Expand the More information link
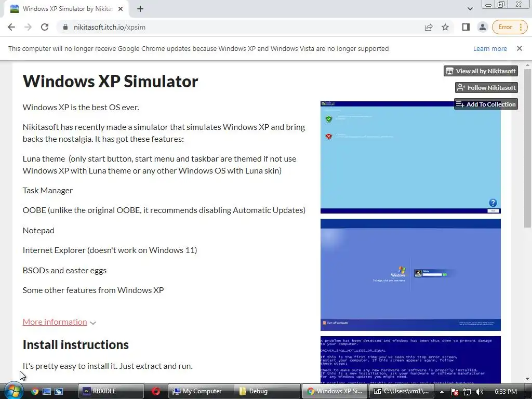The image size is (532, 399). [55, 322]
